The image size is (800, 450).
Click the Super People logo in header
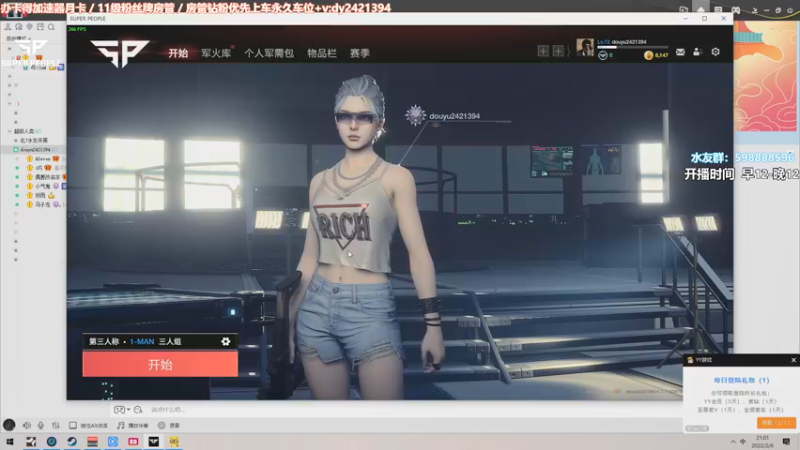(x=119, y=53)
